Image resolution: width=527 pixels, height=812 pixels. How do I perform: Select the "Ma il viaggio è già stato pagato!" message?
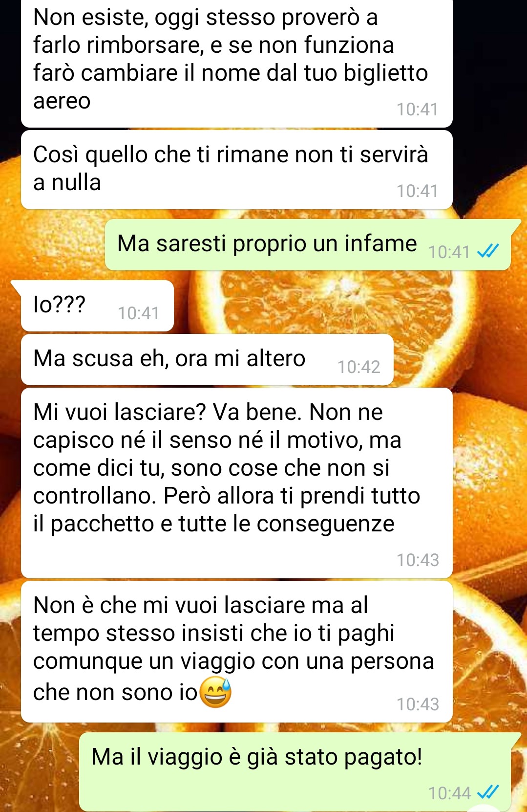pos(295,772)
